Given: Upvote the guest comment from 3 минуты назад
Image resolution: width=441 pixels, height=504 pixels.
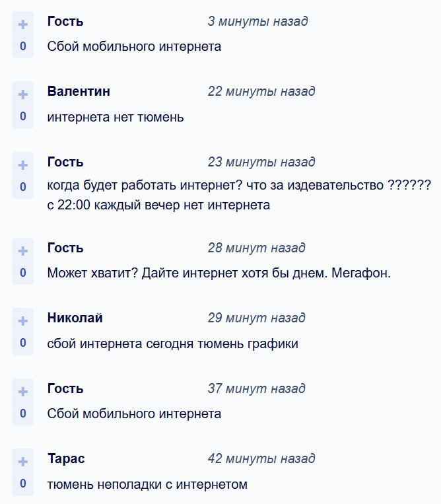Looking at the screenshot, I should 23,25.
